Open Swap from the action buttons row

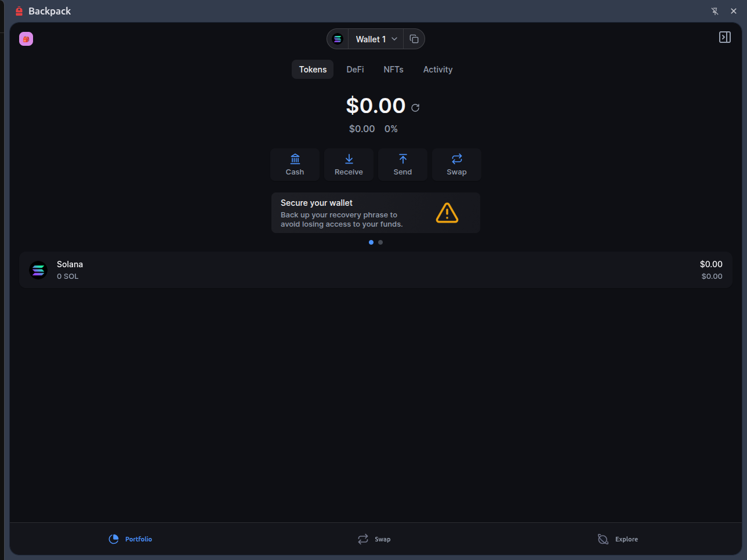click(x=456, y=165)
